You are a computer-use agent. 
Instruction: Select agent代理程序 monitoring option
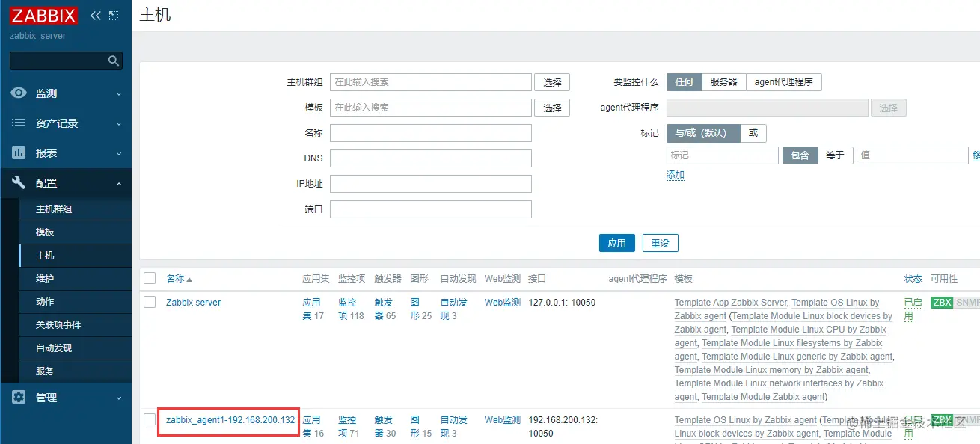783,82
